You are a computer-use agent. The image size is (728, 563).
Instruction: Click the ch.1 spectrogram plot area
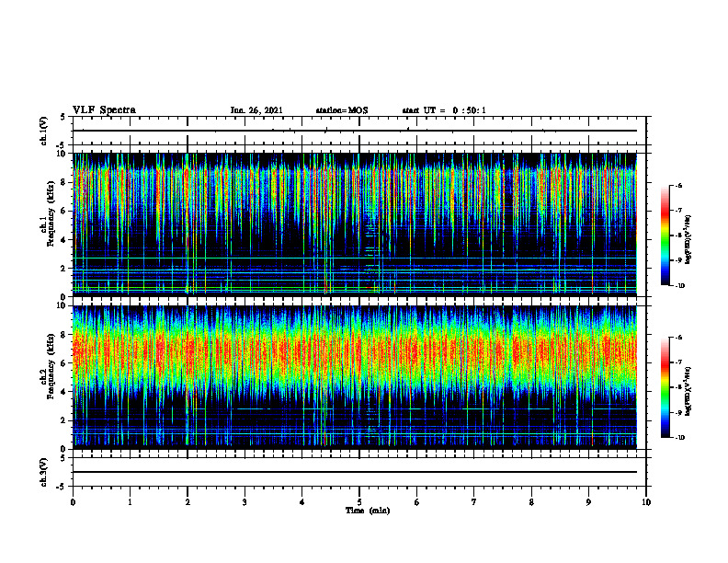[x=355, y=224]
